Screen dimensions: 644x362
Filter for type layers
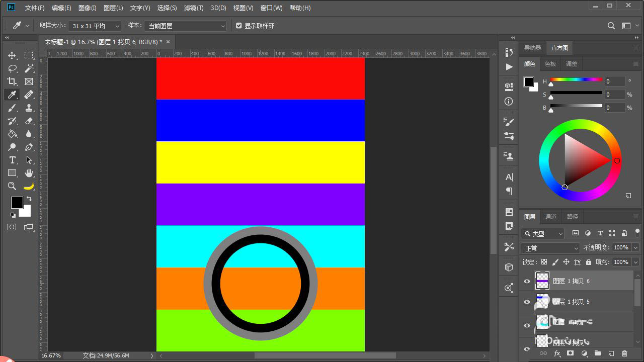(600, 233)
